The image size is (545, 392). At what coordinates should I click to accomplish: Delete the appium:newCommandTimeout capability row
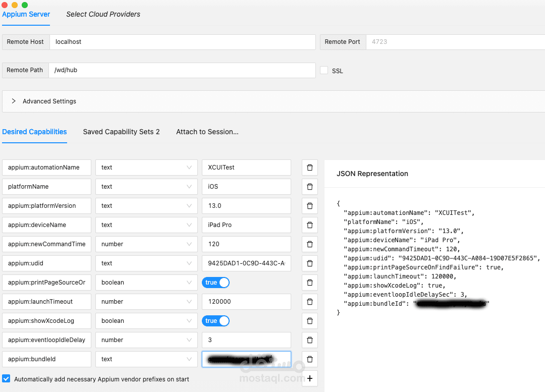(x=310, y=244)
